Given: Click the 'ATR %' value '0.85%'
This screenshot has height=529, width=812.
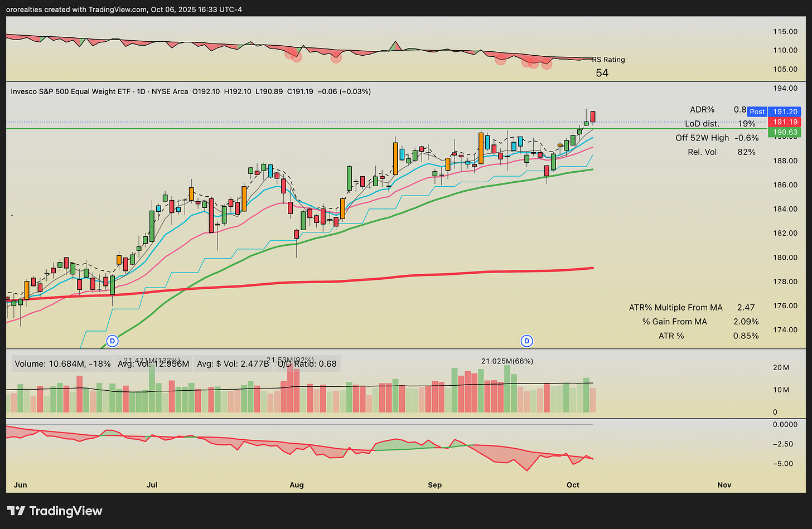Looking at the screenshot, I should tap(746, 336).
